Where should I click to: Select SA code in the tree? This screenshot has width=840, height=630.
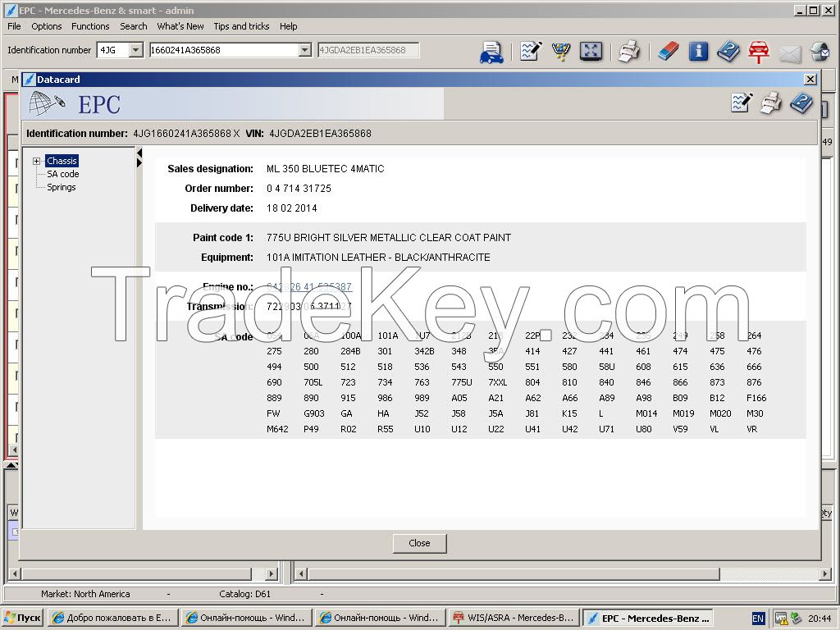[62, 174]
